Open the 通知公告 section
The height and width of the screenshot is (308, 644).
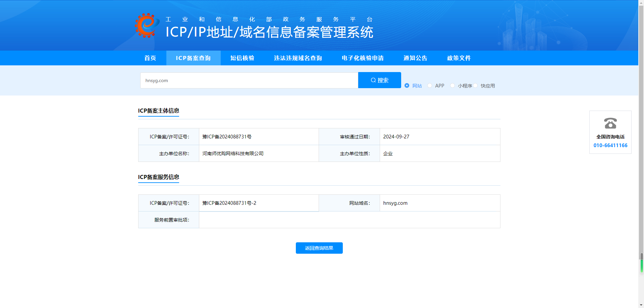coord(416,58)
